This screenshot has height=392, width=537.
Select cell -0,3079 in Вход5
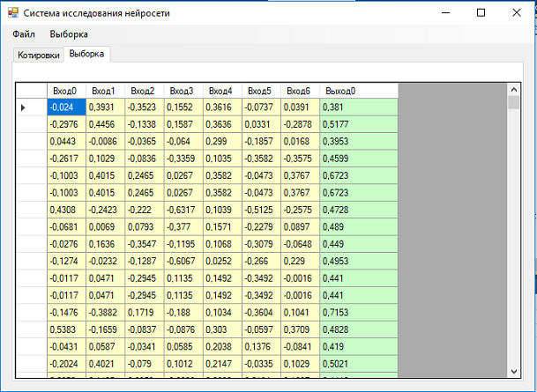(x=261, y=244)
